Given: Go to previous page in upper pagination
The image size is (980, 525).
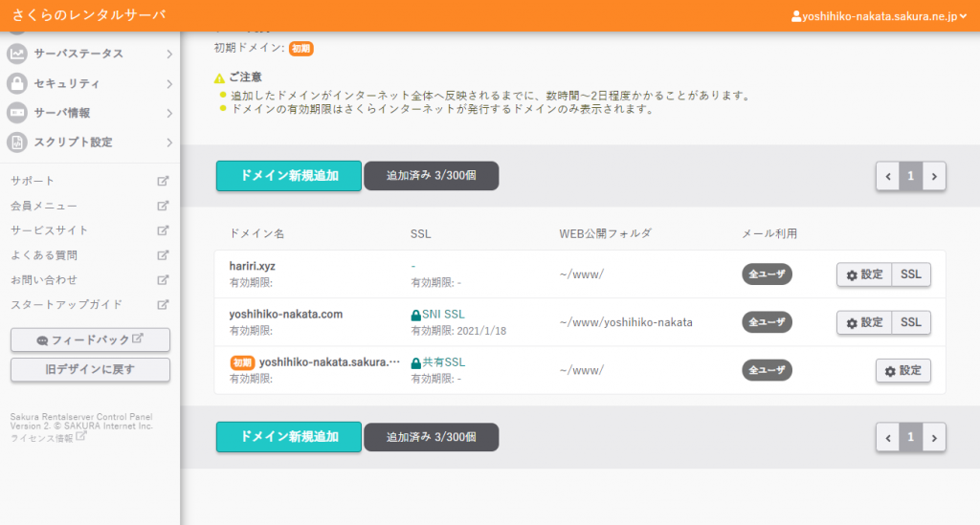Looking at the screenshot, I should click(887, 176).
